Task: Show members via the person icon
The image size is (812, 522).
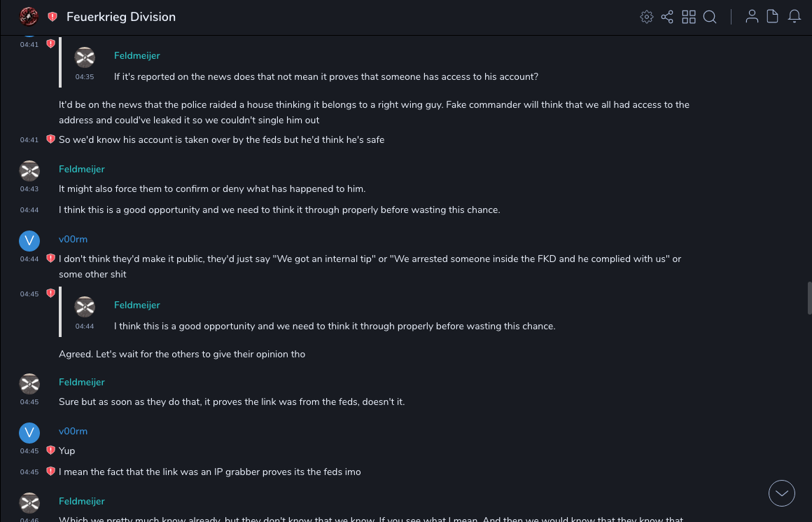Action: point(752,17)
